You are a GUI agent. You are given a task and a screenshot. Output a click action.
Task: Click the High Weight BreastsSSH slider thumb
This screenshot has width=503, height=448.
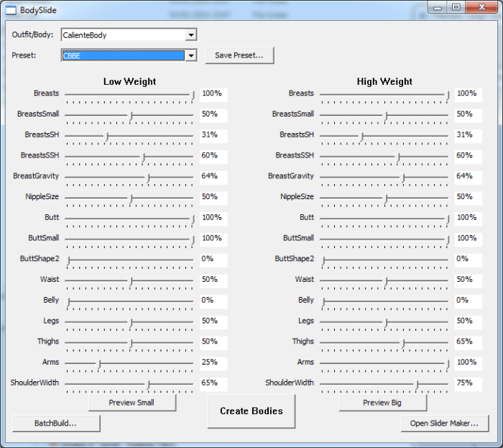398,157
